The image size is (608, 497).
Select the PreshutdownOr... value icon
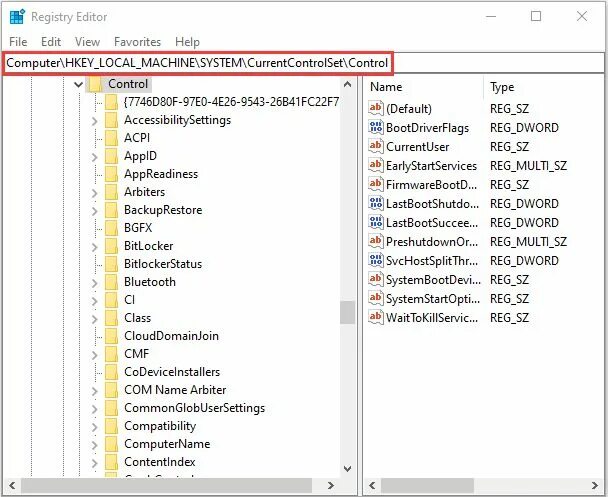tap(375, 241)
